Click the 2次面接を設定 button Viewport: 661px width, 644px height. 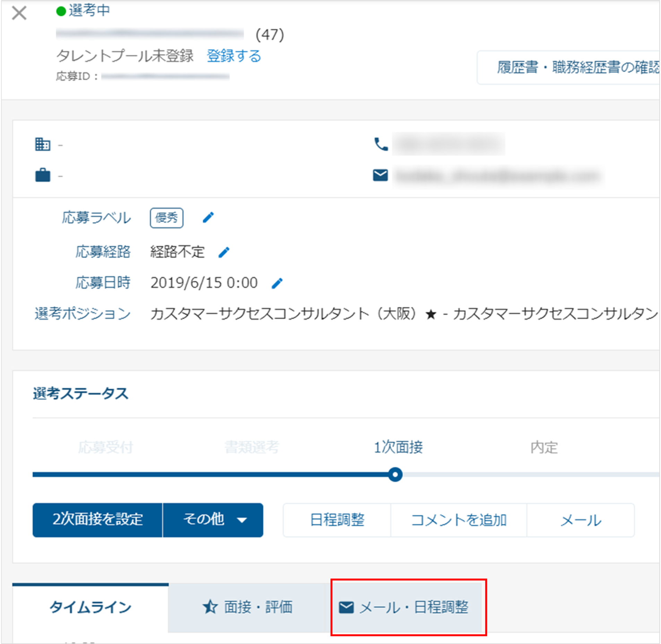97,520
